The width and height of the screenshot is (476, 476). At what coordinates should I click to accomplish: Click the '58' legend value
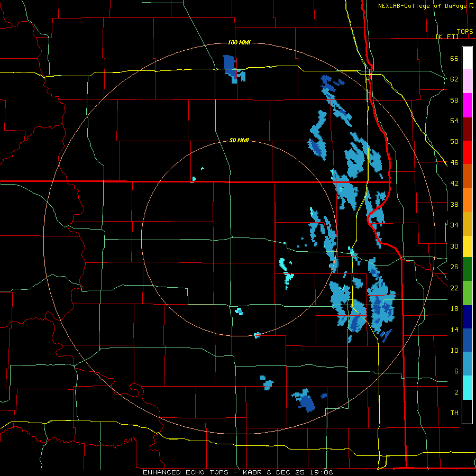(454, 100)
